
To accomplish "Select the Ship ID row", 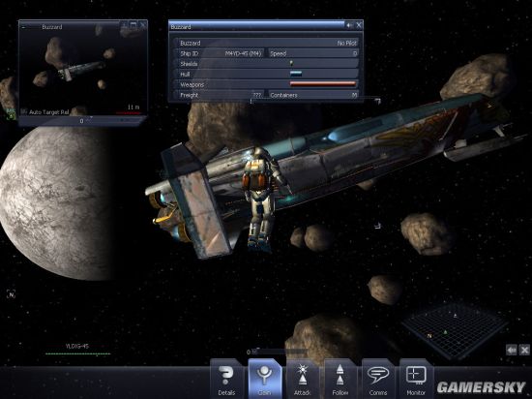I will 219,53.
